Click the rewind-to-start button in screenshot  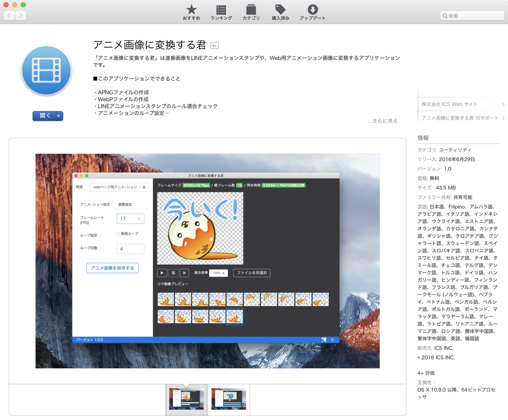coord(184,273)
